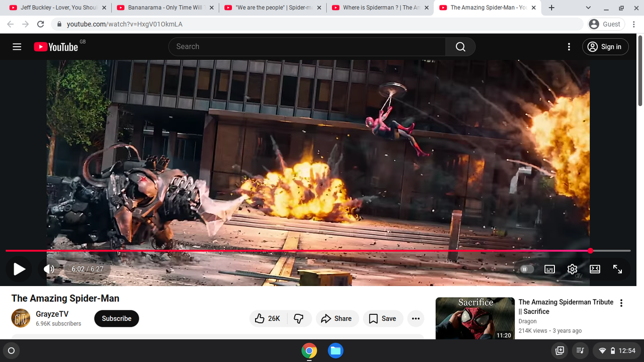The image size is (644, 362).
Task: Close the Bananarama tab
Action: (211, 8)
